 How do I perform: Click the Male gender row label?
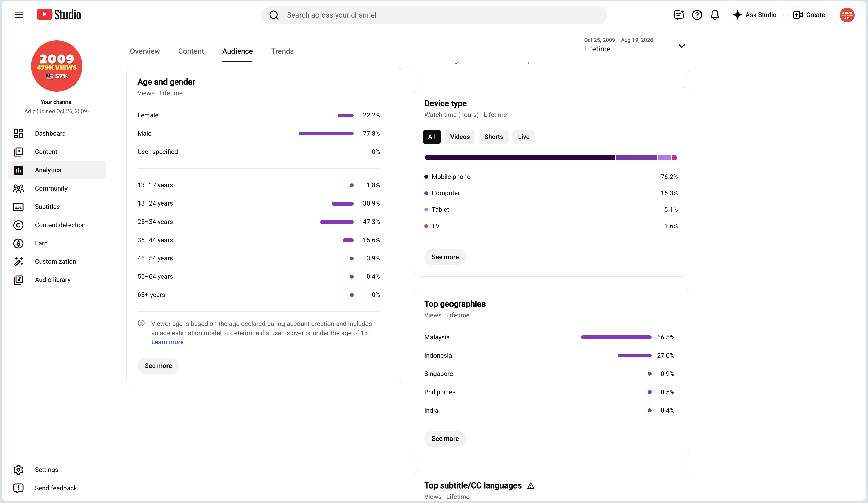144,133
